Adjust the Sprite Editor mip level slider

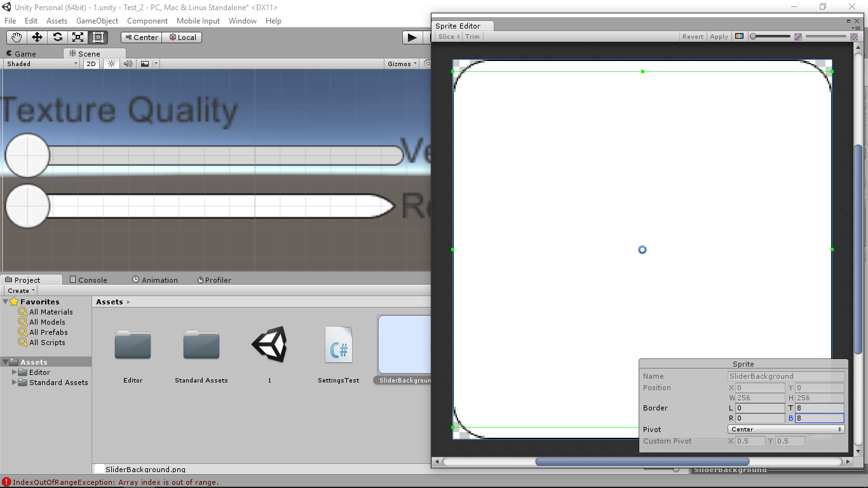[x=826, y=36]
